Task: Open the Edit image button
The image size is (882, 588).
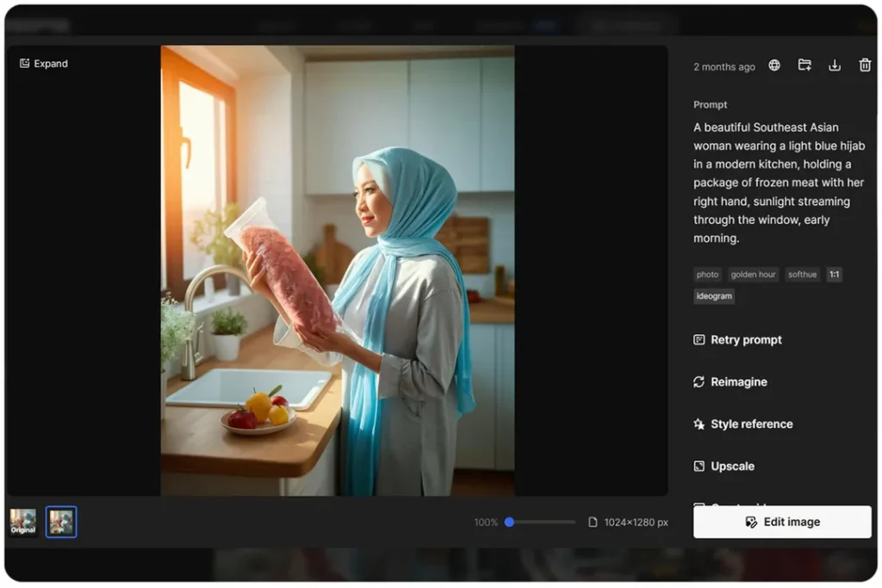Action: click(782, 522)
